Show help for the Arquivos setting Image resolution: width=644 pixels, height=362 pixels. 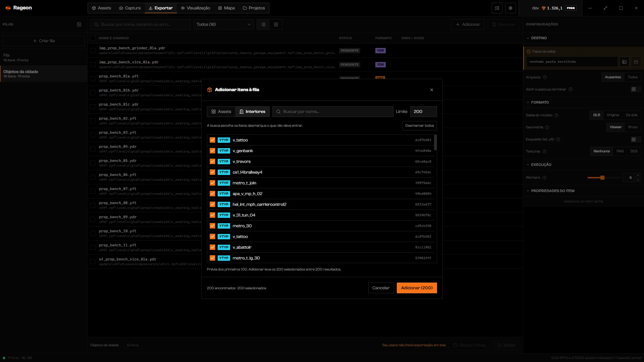point(545,77)
